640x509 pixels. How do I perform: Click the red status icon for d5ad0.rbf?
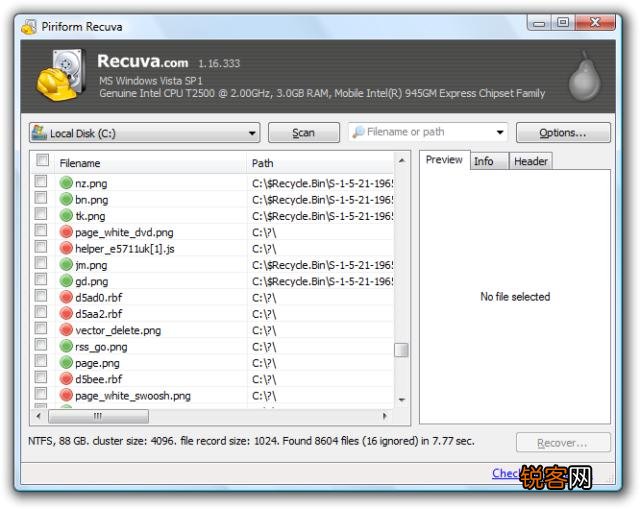pyautogui.click(x=66, y=297)
